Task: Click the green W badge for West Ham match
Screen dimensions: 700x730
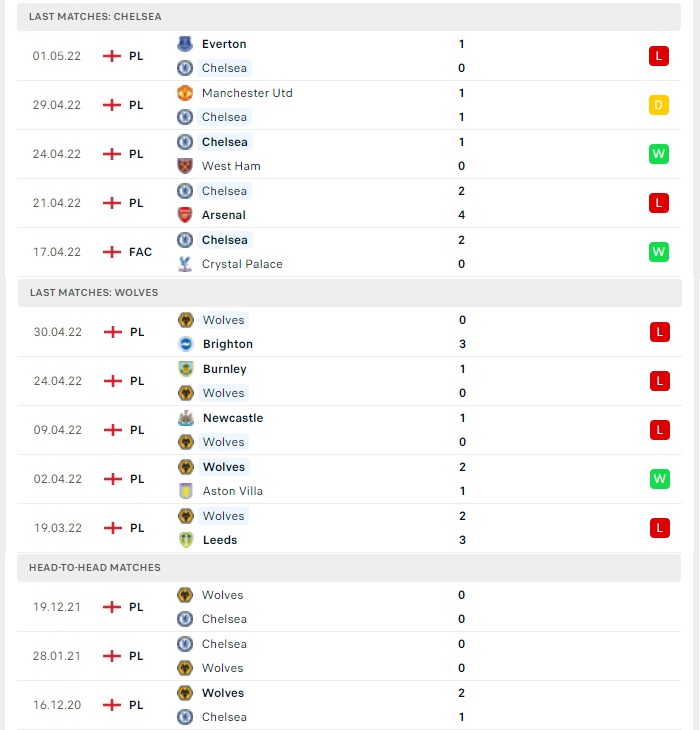Action: 659,154
